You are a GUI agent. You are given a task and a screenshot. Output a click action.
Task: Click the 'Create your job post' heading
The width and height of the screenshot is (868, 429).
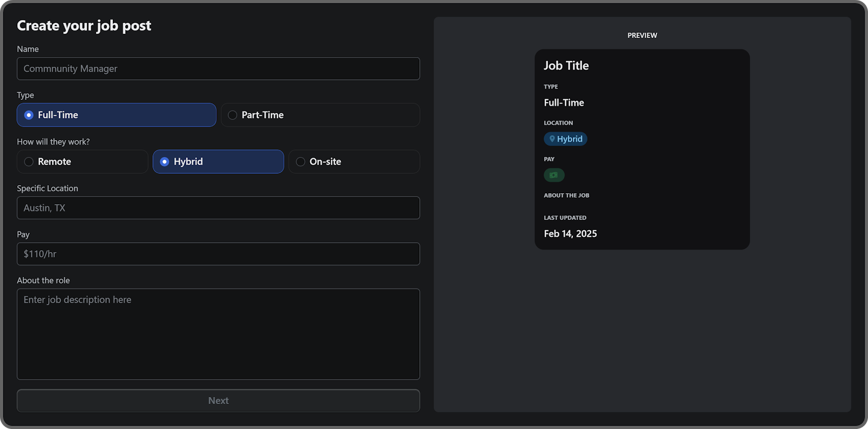(x=84, y=26)
